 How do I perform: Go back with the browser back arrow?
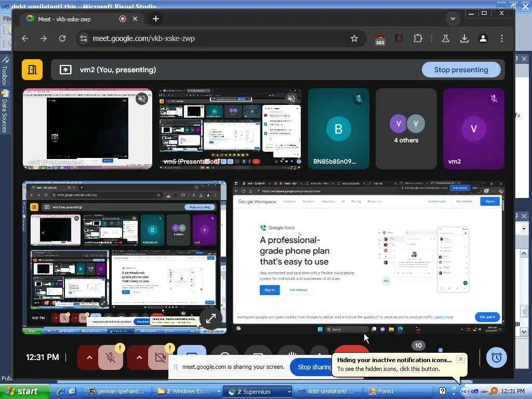coord(25,38)
